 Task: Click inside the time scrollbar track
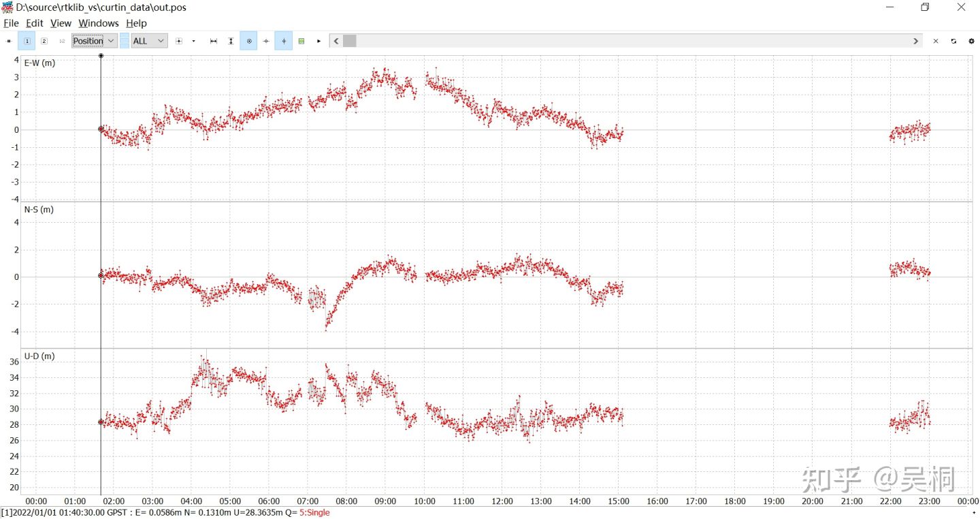(633, 41)
